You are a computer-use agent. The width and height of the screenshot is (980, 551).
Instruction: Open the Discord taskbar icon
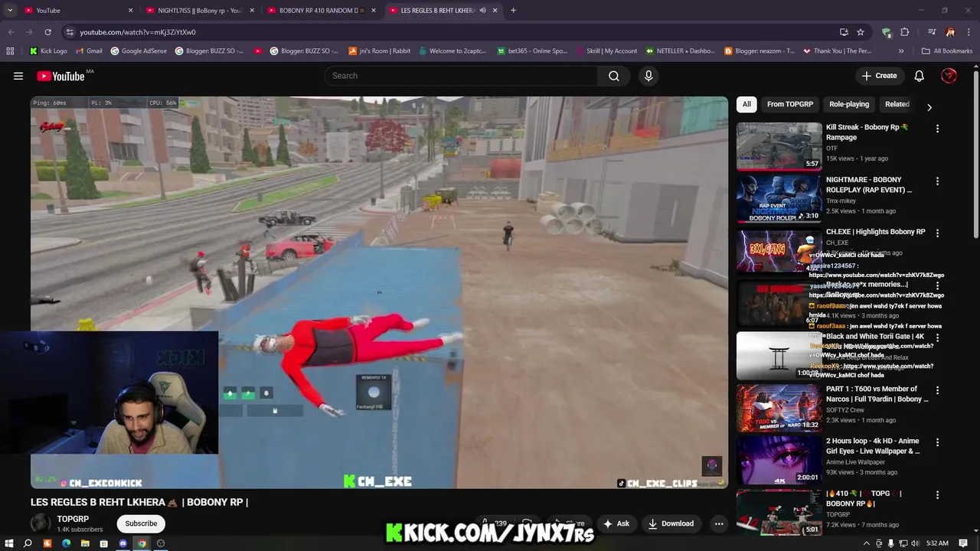[x=122, y=543]
